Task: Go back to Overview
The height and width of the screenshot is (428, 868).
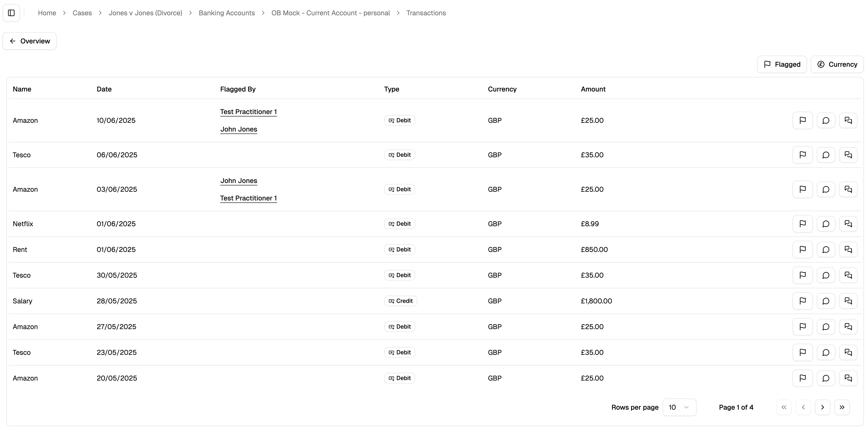Action: [x=30, y=41]
